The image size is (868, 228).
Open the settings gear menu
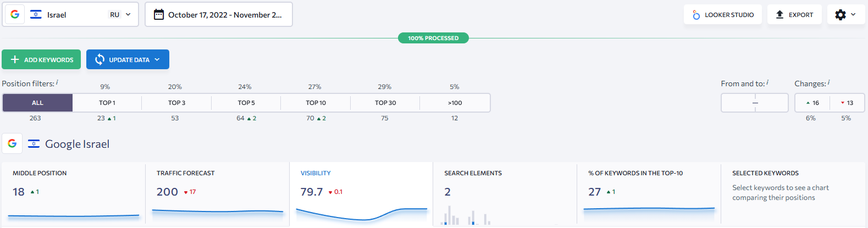pos(845,15)
